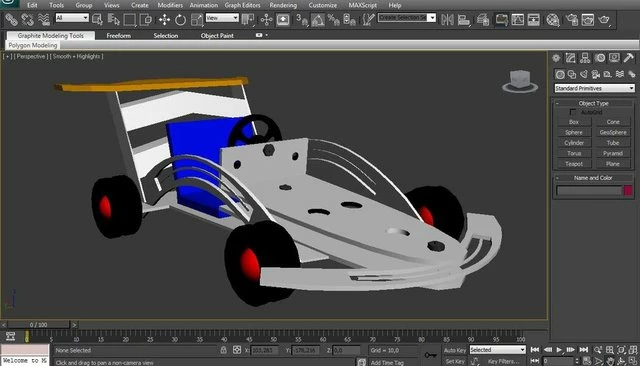Switch to the Freeform ribbon tab

click(119, 36)
